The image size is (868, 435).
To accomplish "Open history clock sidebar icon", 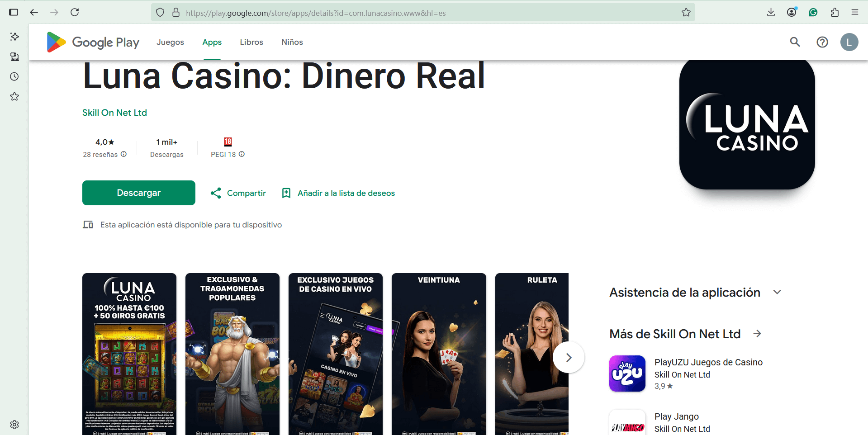I will click(x=14, y=76).
